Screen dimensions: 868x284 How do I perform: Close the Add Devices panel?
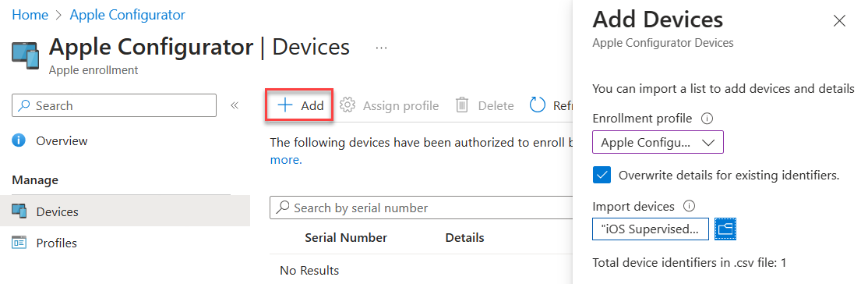point(839,21)
